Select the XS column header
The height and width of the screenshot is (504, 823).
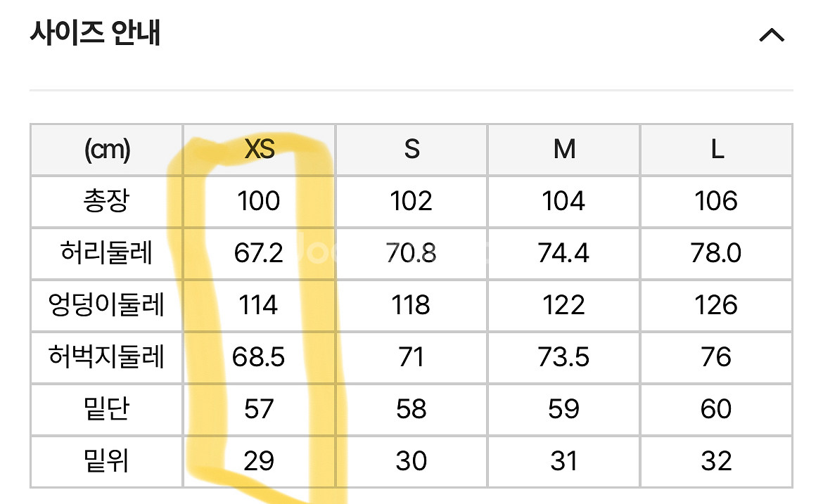[260, 150]
